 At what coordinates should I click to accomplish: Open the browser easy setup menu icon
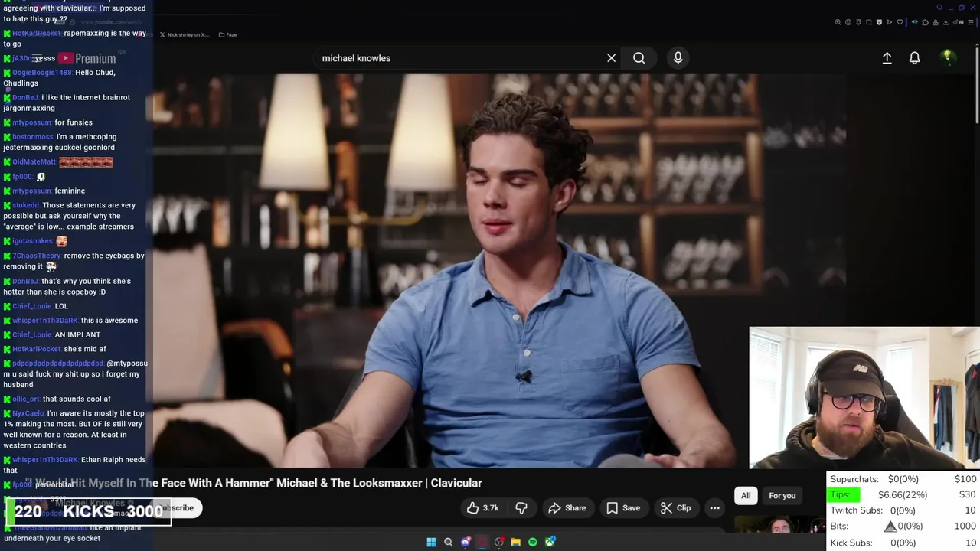coord(971,22)
